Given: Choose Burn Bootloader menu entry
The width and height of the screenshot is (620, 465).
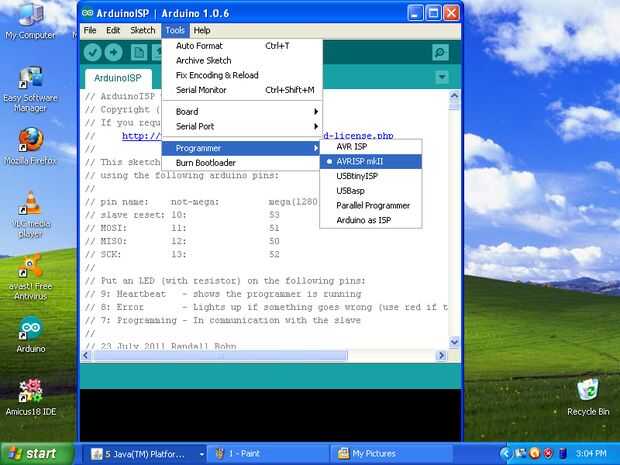Looking at the screenshot, I should point(242,163).
